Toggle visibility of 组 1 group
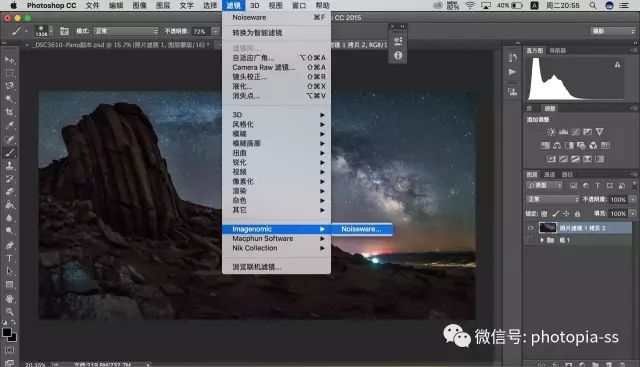 [530, 240]
